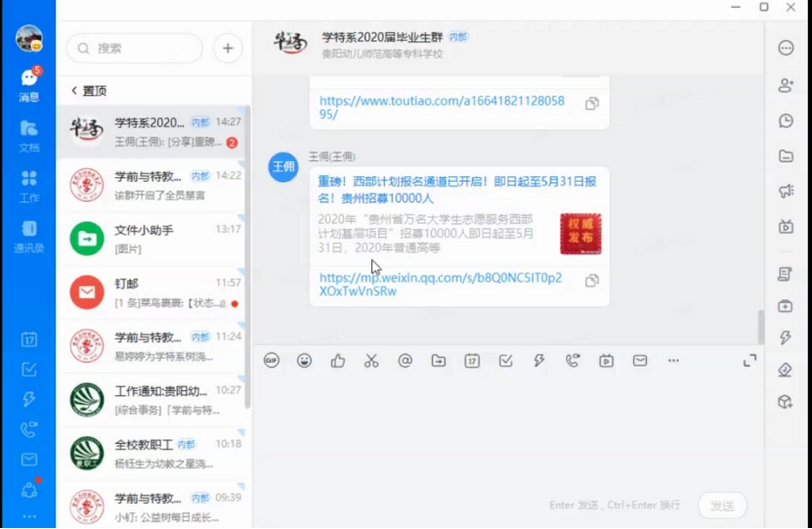Open the emoji picker in chat toolbar
812x529 pixels.
(305, 361)
